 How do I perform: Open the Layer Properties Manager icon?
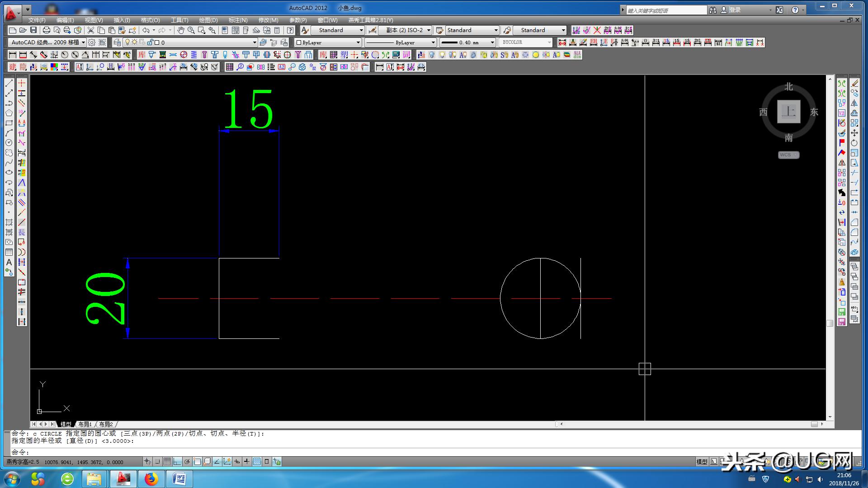pos(117,42)
